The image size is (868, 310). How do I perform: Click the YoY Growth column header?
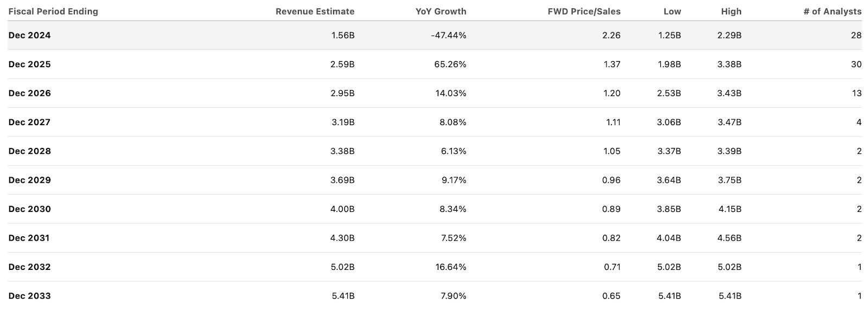[441, 11]
